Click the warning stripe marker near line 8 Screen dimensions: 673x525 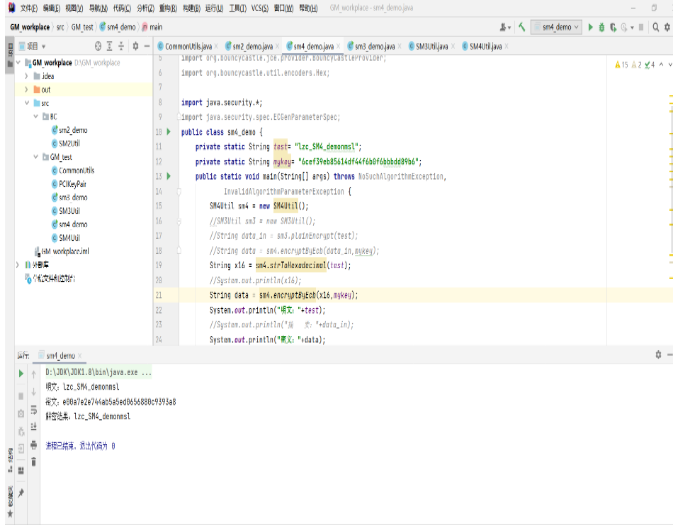[671, 103]
